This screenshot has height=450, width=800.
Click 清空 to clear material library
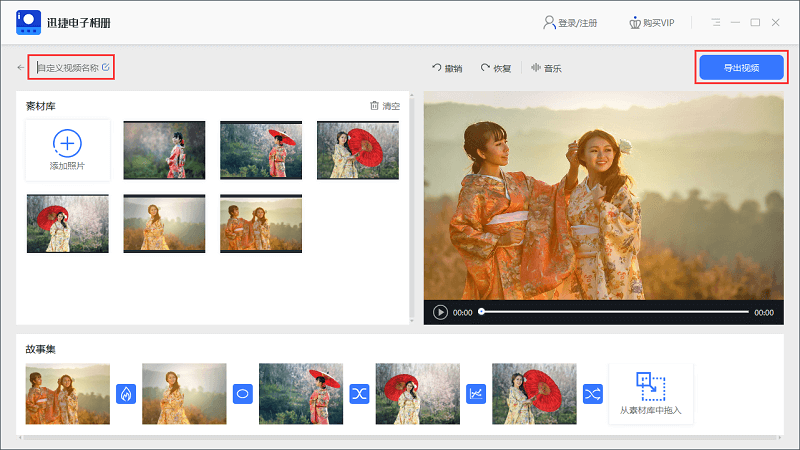click(x=384, y=106)
